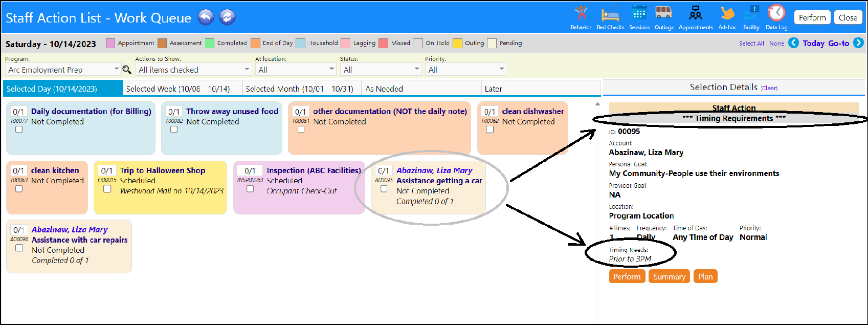Click the Inspection (ABC Facilities) title
The image size is (868, 325).
tap(314, 170)
